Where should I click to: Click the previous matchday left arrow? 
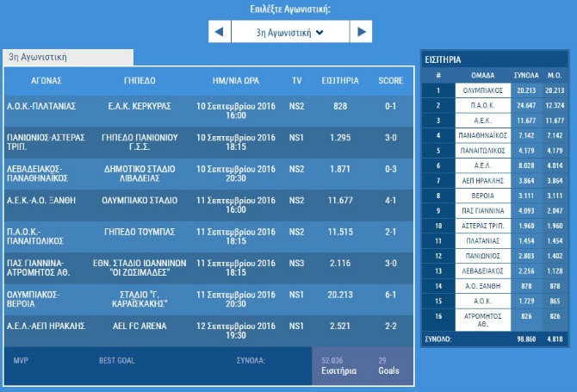pos(220,33)
